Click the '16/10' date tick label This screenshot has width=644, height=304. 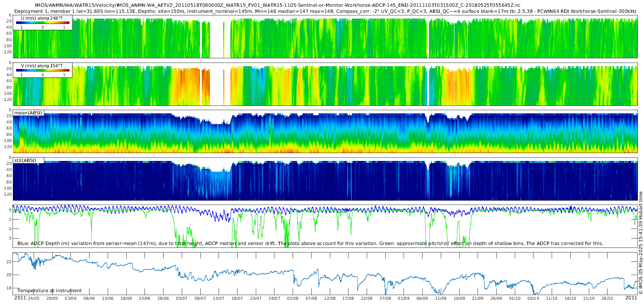pyautogui.click(x=570, y=298)
